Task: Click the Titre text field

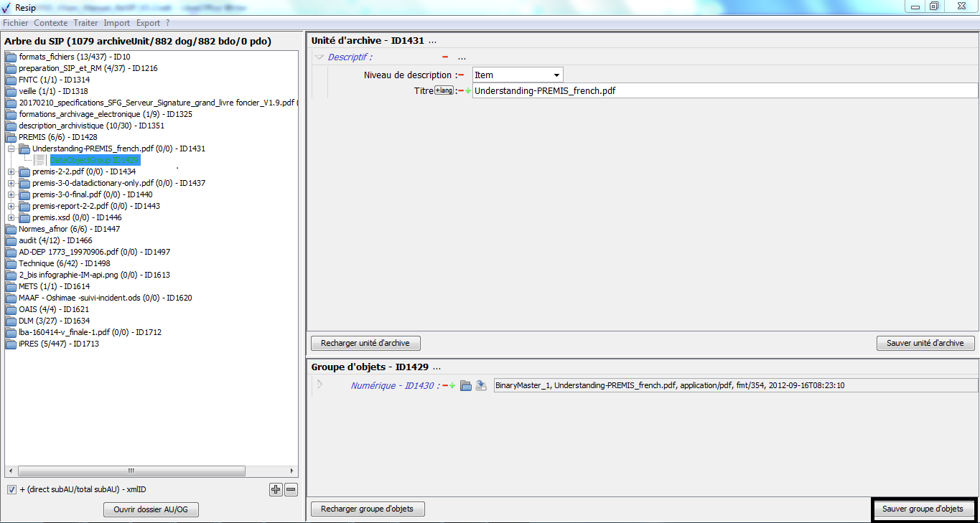Action: (724, 91)
